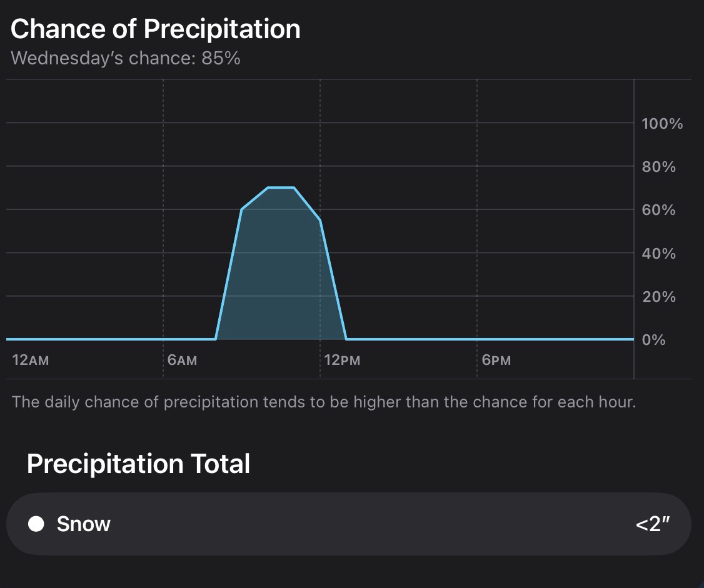
Task: Select the 6AM time axis label
Action: 182,361
